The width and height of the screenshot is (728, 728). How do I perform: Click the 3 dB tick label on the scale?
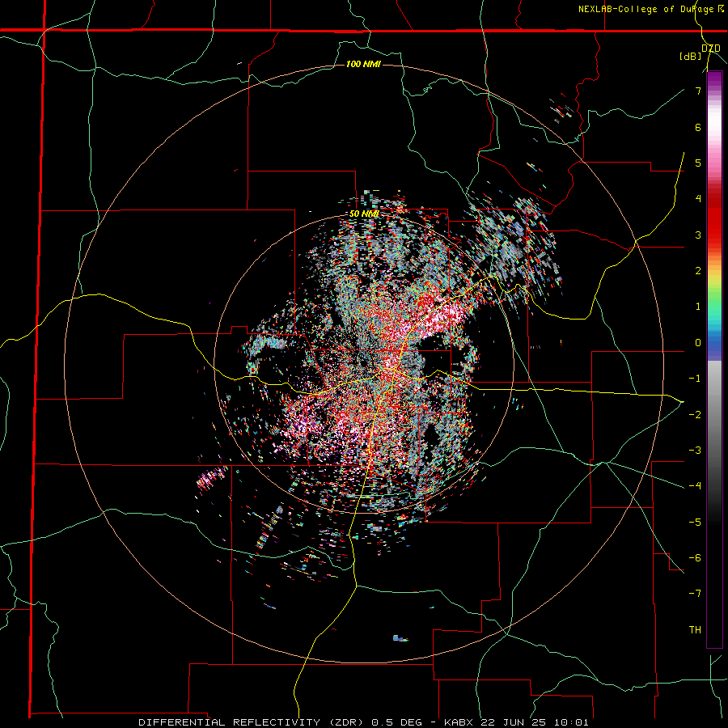pos(698,235)
